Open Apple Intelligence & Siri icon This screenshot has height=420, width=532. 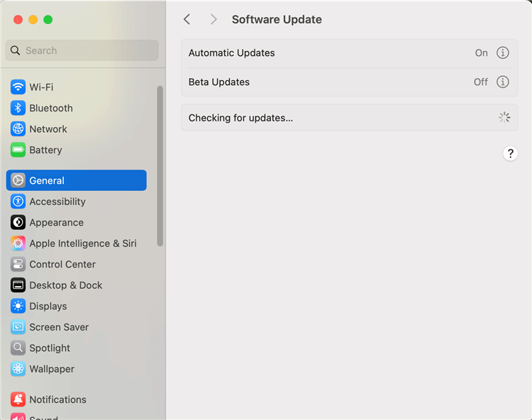(x=18, y=243)
